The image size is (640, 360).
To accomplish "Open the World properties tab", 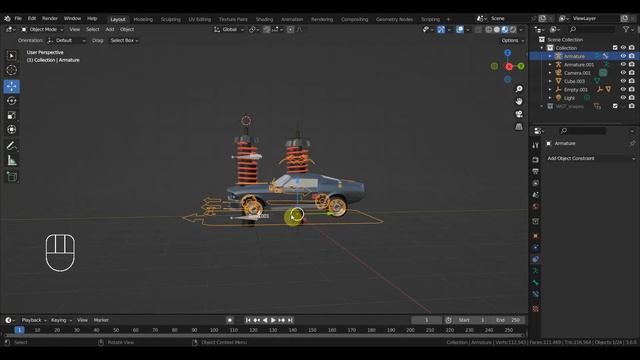I will click(x=536, y=207).
